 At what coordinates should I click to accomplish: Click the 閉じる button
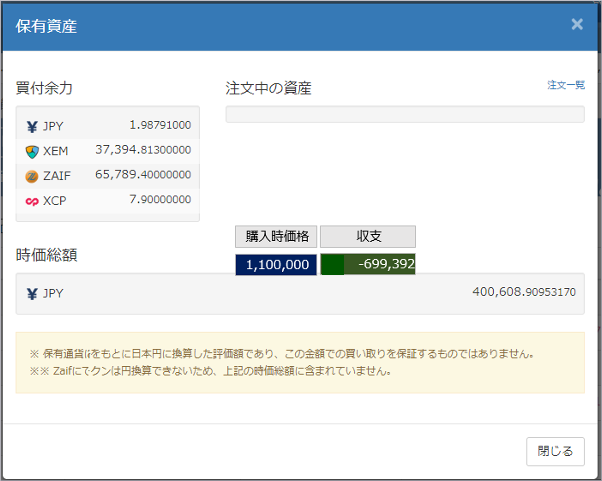555,451
